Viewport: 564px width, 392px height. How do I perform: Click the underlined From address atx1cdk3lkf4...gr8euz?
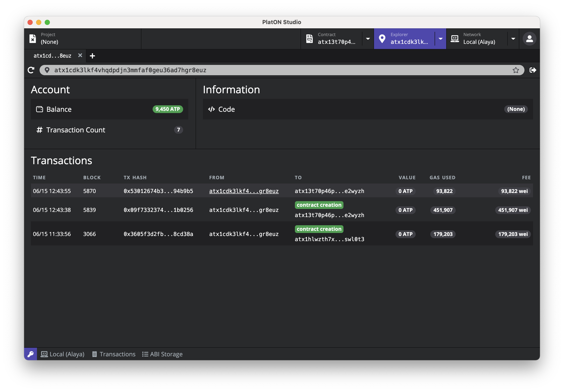(244, 191)
